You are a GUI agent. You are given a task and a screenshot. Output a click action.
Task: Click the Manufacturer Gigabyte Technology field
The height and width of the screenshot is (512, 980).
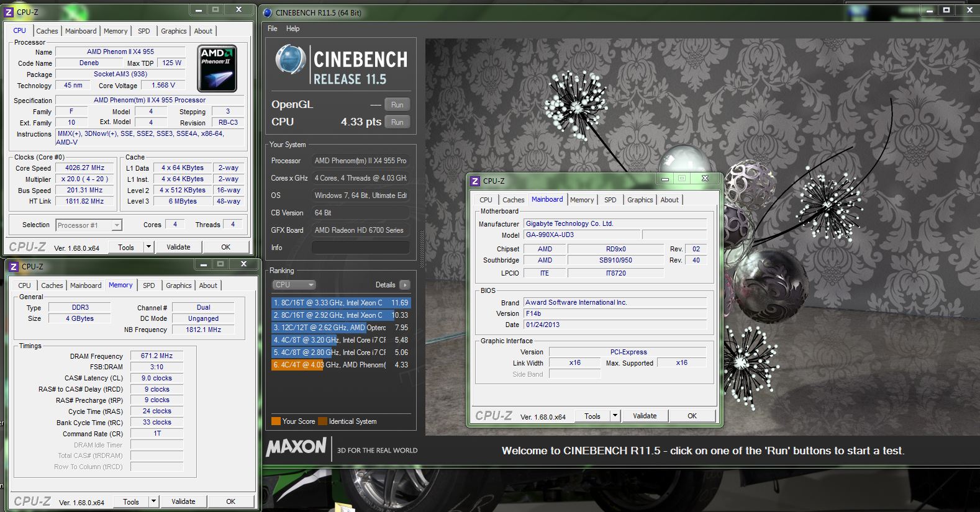[x=615, y=224]
